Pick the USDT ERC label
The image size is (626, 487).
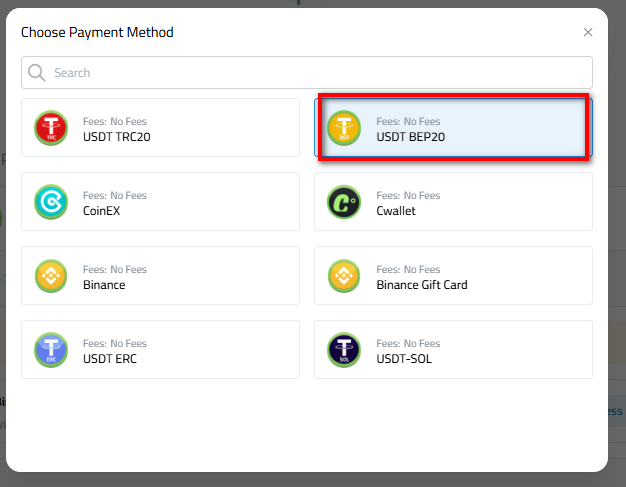point(110,359)
